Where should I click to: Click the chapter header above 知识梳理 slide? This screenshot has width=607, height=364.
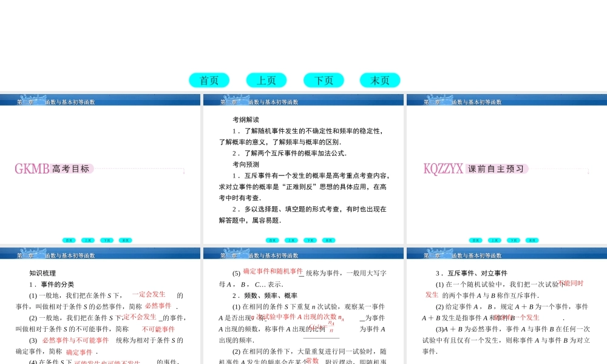[100, 254]
